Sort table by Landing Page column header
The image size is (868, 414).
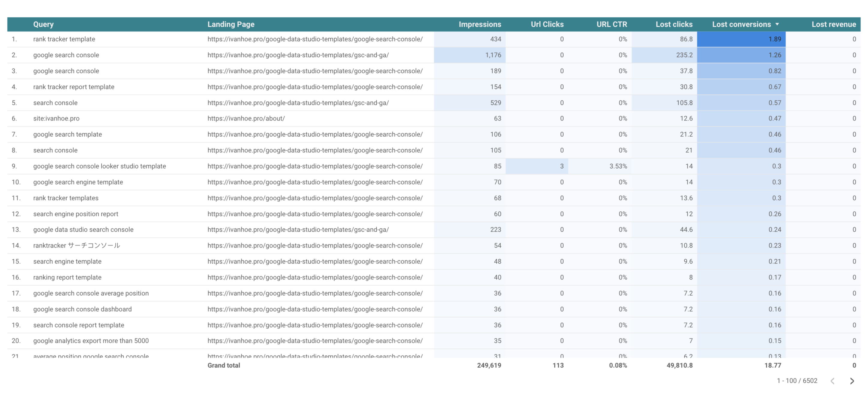231,24
